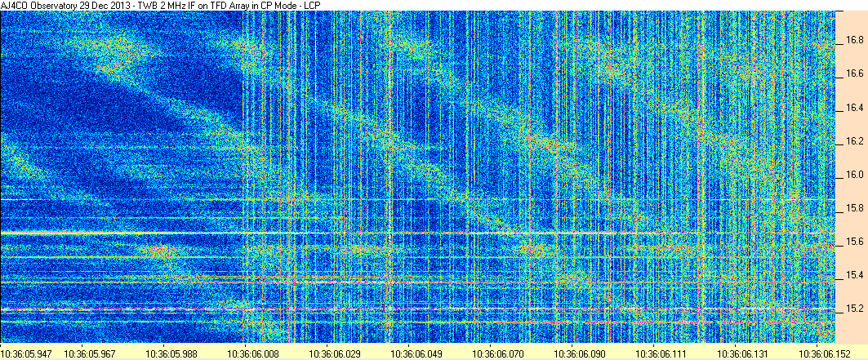The height and width of the screenshot is (360, 868).
Task: Click the 15.4 frequency axis label
Action: [854, 275]
